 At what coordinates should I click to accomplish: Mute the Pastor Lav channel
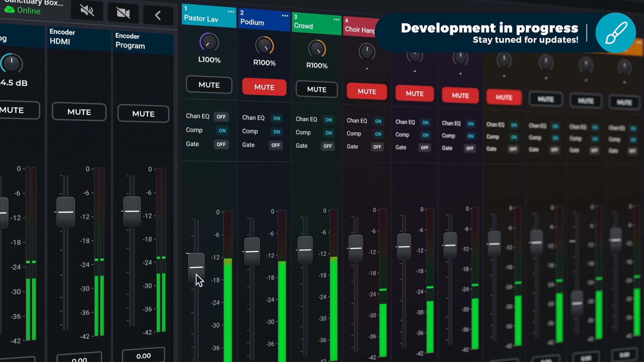(209, 85)
